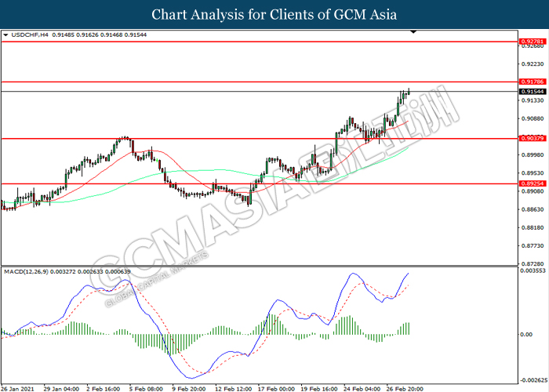Click the 0.89530 price scale value
Screen dimensions: 549x392
click(x=533, y=173)
